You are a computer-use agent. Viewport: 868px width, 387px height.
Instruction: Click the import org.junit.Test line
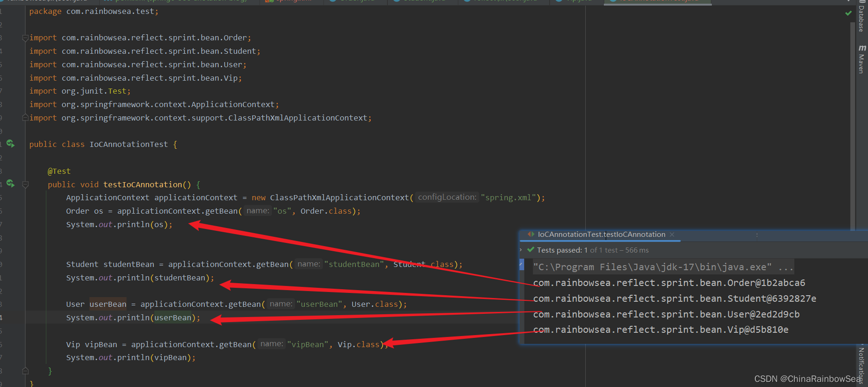pos(80,91)
